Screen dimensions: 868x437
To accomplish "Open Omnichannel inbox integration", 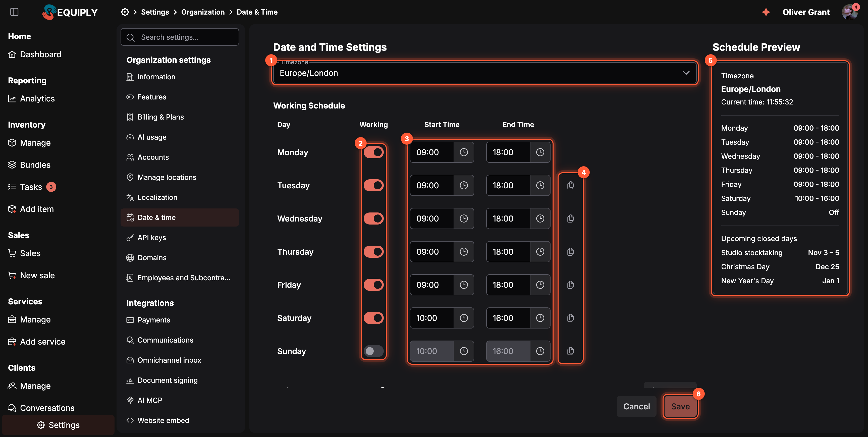I will point(180,360).
